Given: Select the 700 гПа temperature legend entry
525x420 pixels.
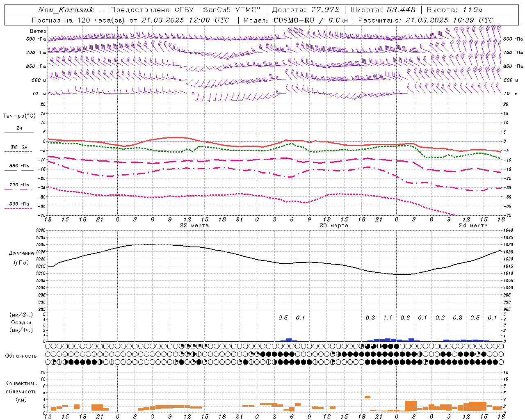Looking at the screenshot, I should [x=19, y=185].
